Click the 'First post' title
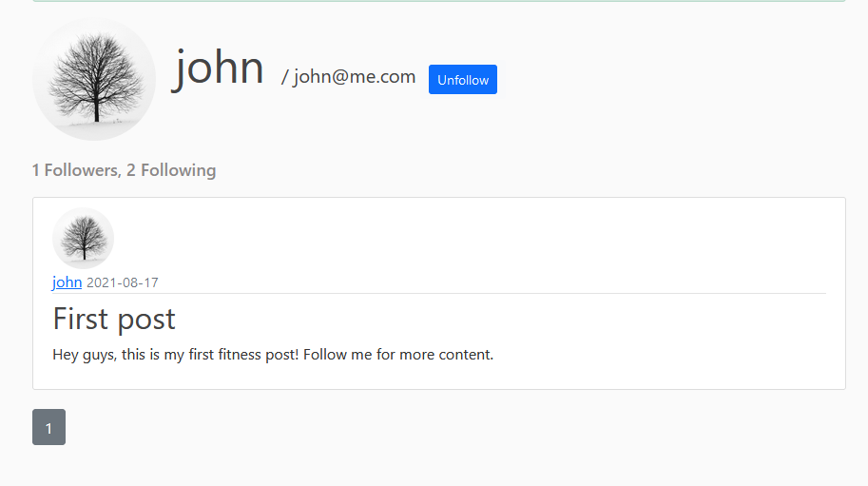The image size is (868, 486). tap(114, 319)
